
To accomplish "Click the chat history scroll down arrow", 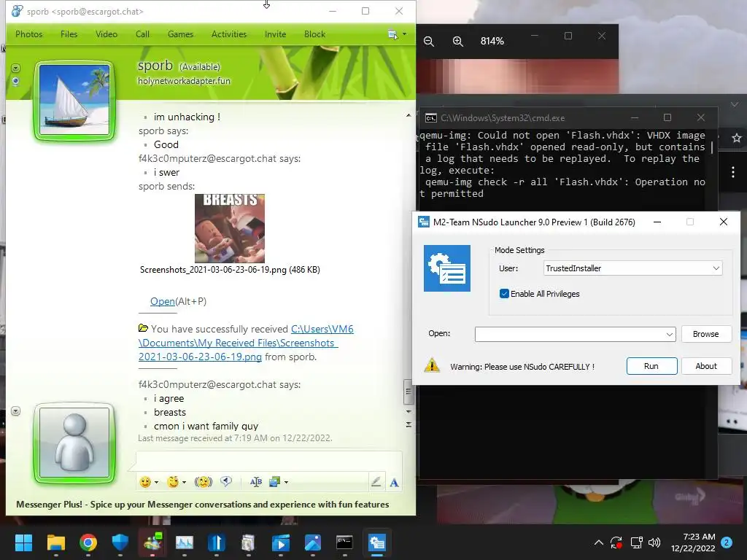I will click(x=409, y=411).
